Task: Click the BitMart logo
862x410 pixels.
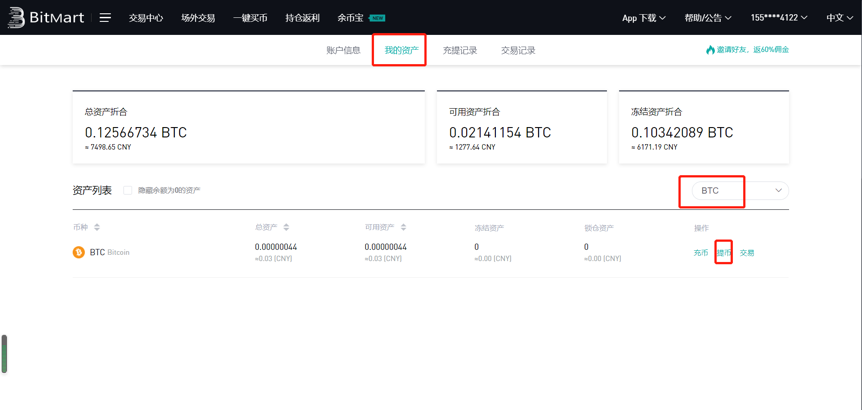Action: point(46,18)
